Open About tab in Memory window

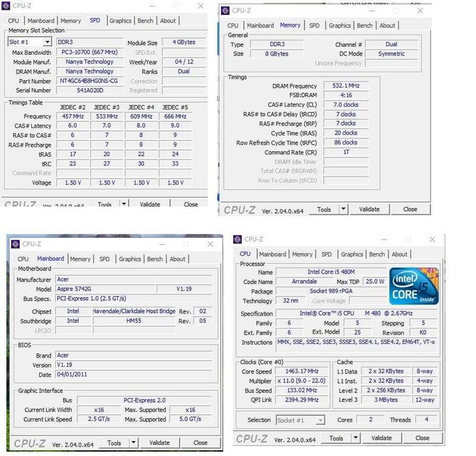(387, 25)
